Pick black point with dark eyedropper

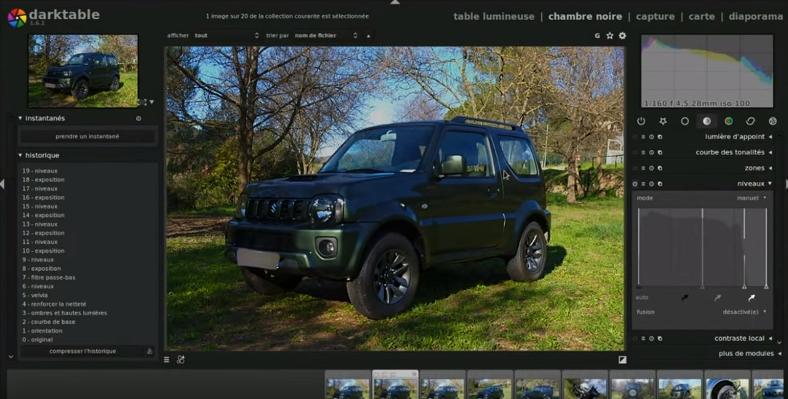tap(684, 298)
